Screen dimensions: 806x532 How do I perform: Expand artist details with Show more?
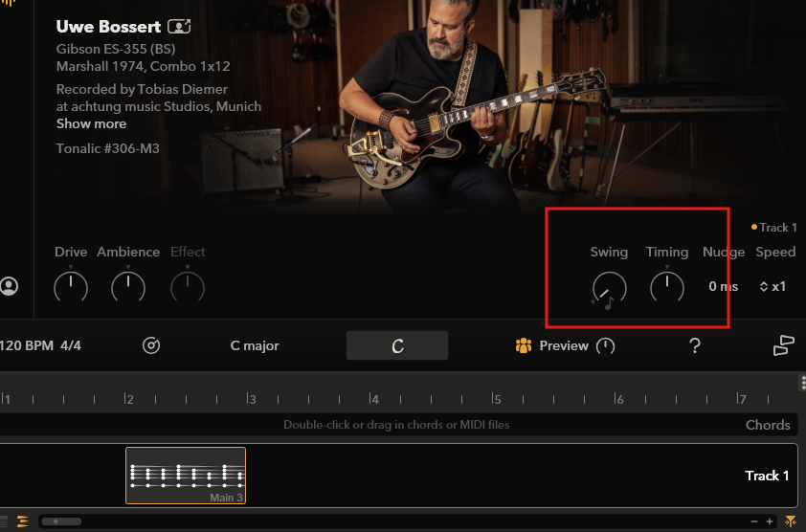pyautogui.click(x=91, y=123)
